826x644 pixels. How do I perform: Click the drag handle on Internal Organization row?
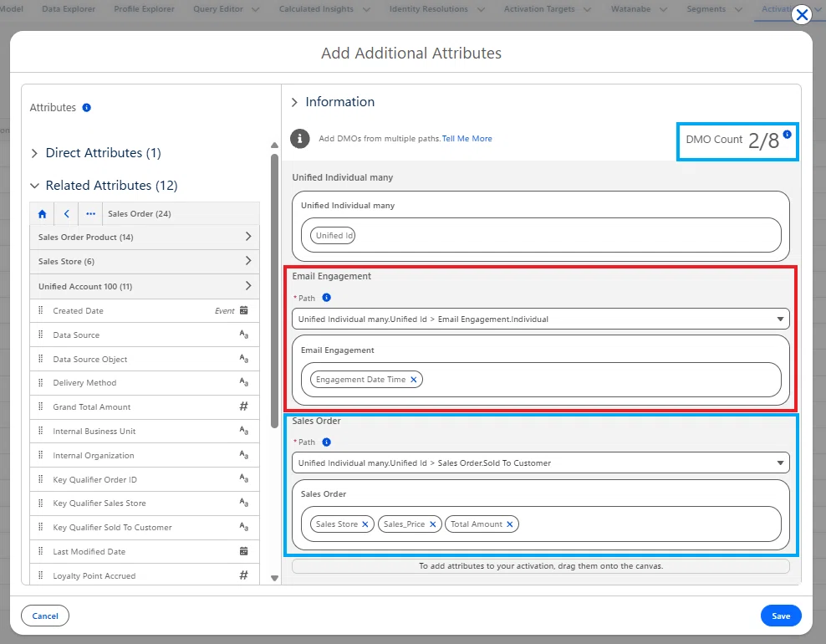[x=41, y=455]
